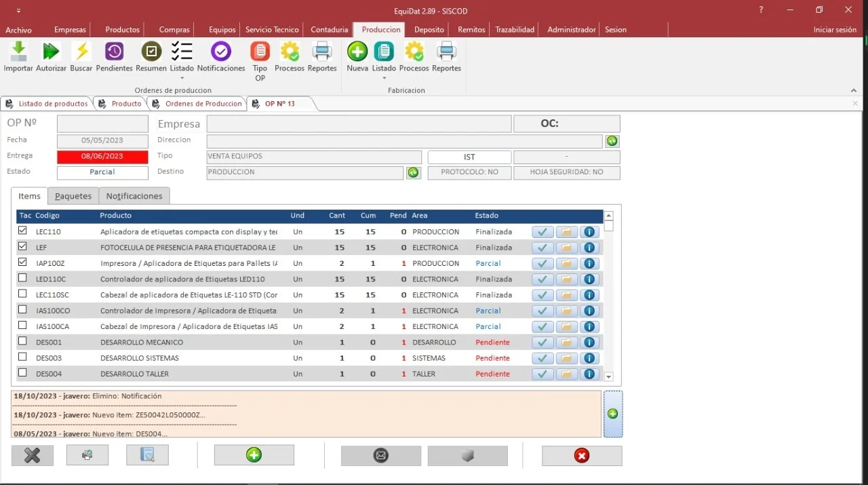
Task: Switch to the Paquetes tab
Action: [73, 196]
